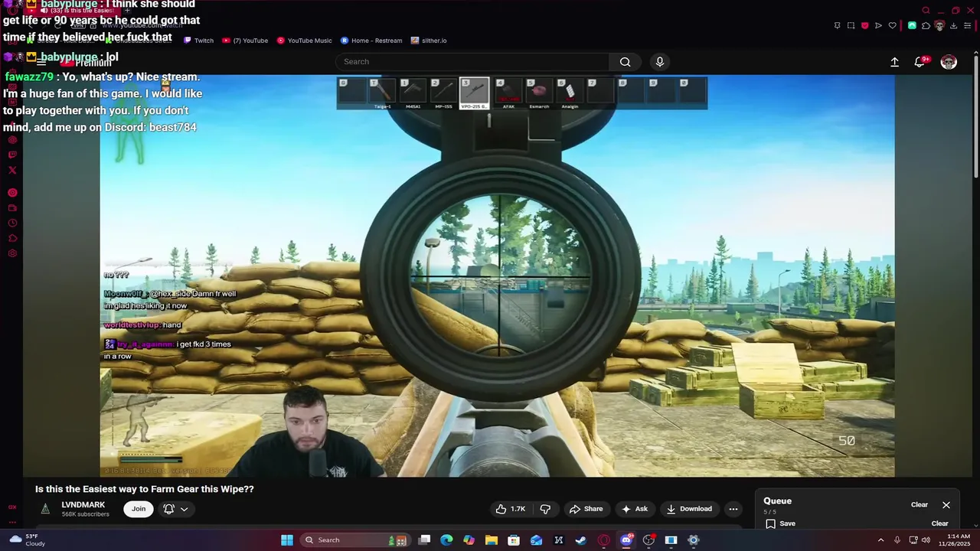The image size is (980, 551).
Task: Open the Home - Restream bookmark
Action: pos(371,41)
